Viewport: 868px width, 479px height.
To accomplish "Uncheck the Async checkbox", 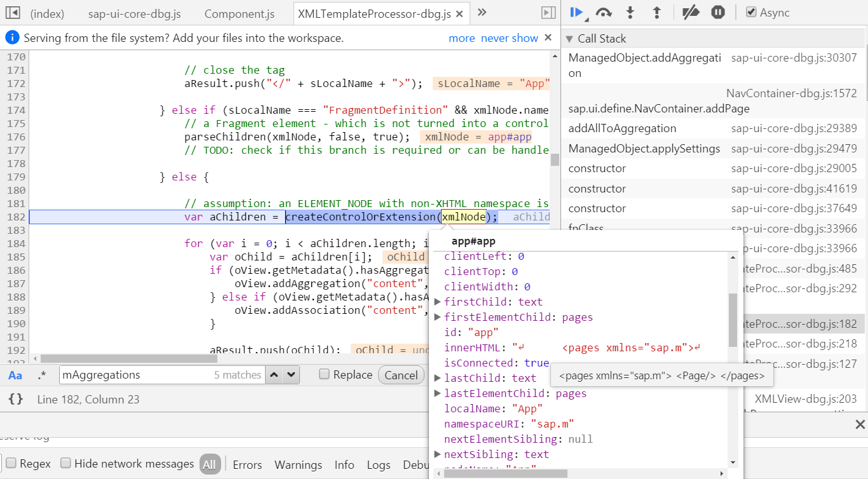I will point(751,13).
